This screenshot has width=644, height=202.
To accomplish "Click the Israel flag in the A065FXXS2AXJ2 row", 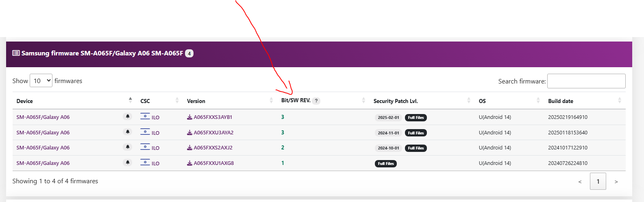I will click(x=145, y=147).
